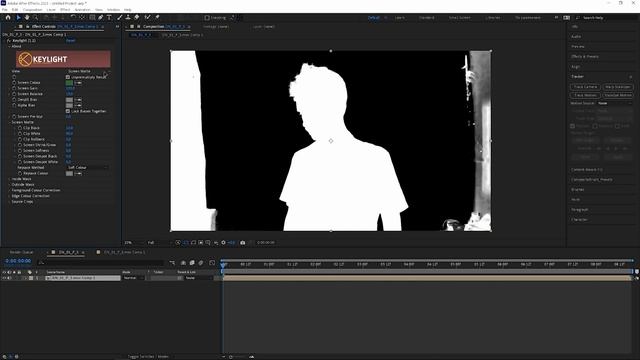Open the View dropdown set to Screen Matte
Image resolution: width=640 pixels, height=360 pixels.
88,71
